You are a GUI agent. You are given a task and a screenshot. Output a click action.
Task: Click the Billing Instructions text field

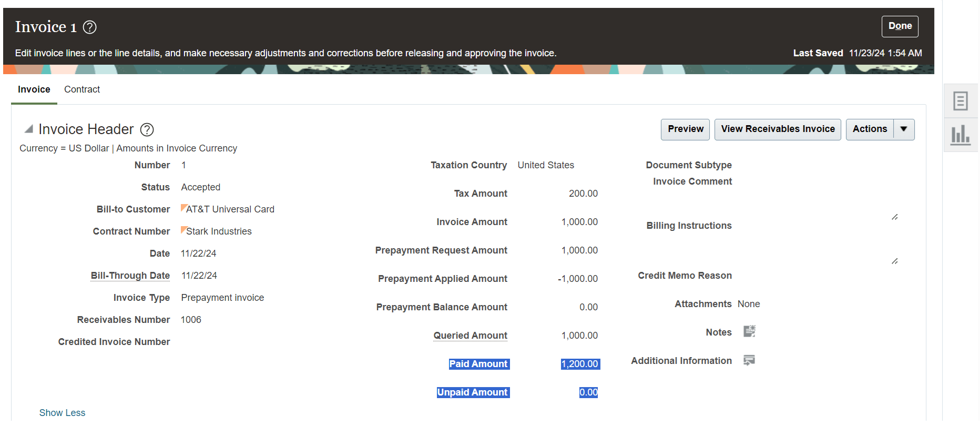(x=818, y=242)
